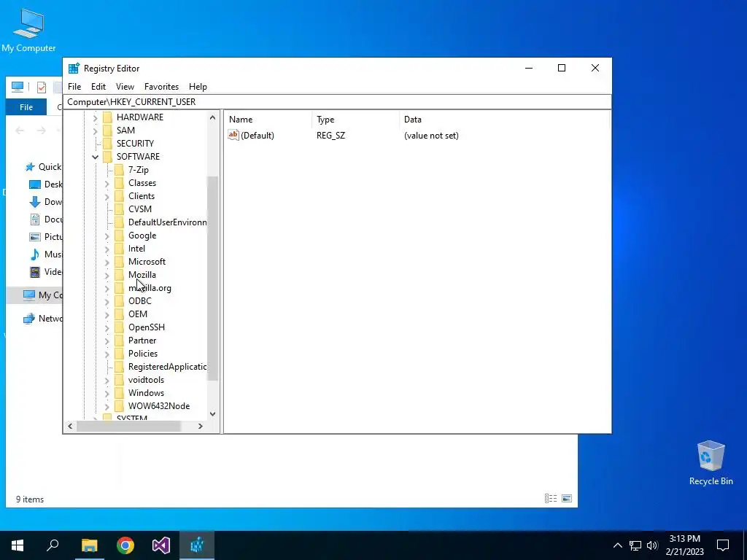Image resolution: width=747 pixels, height=560 pixels.
Task: Launch Google Chrome from taskbar
Action: (x=125, y=545)
